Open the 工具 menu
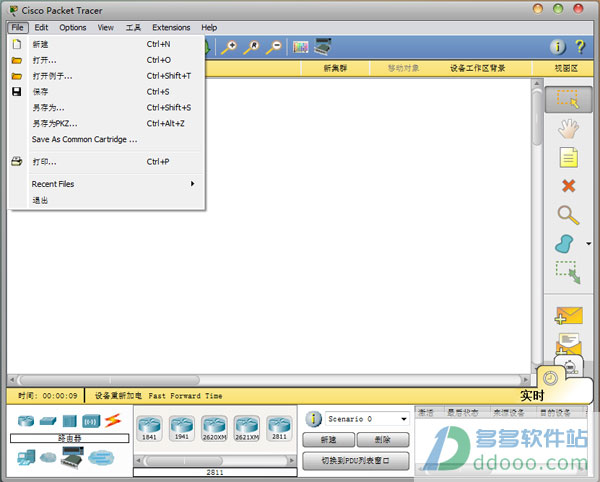Screen dimensions: 600x482 (x=133, y=28)
